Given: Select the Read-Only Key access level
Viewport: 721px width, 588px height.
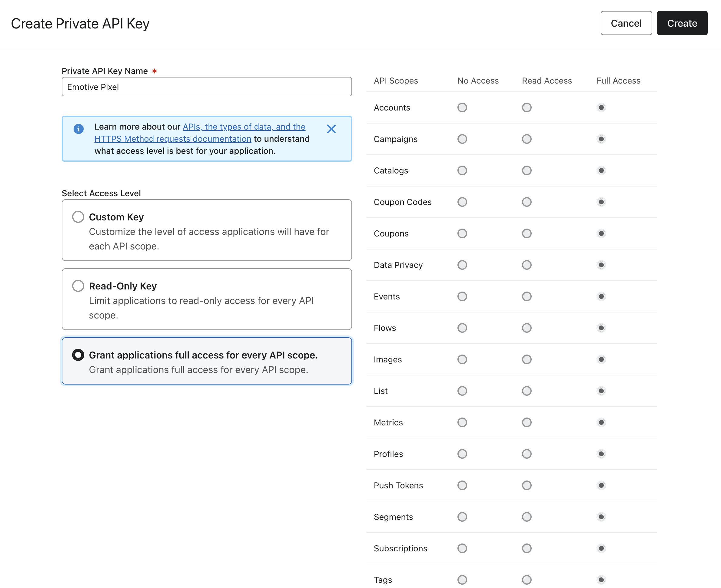Looking at the screenshot, I should click(x=78, y=286).
